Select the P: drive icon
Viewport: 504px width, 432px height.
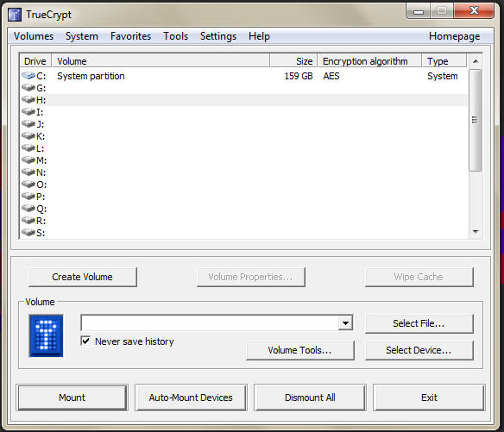click(28, 197)
